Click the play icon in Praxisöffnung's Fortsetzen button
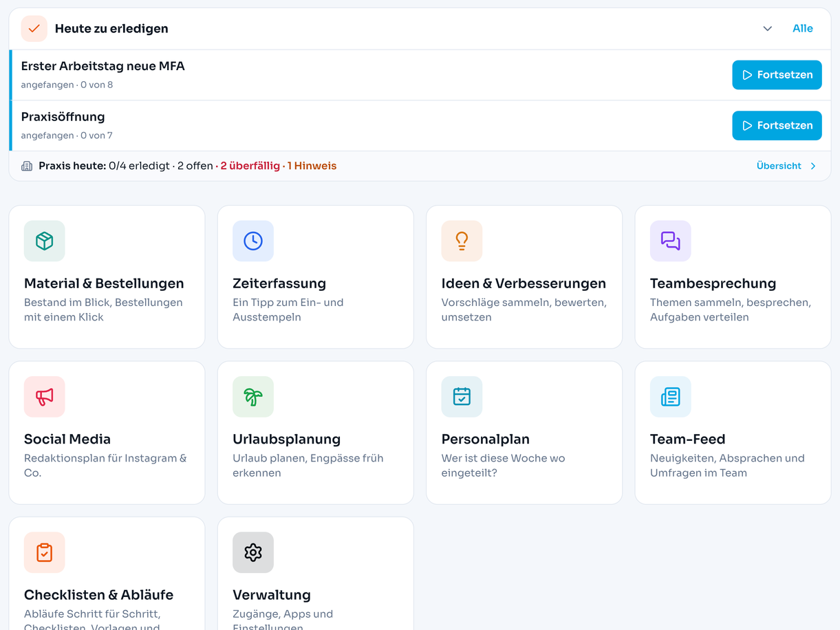840x630 pixels. (747, 126)
